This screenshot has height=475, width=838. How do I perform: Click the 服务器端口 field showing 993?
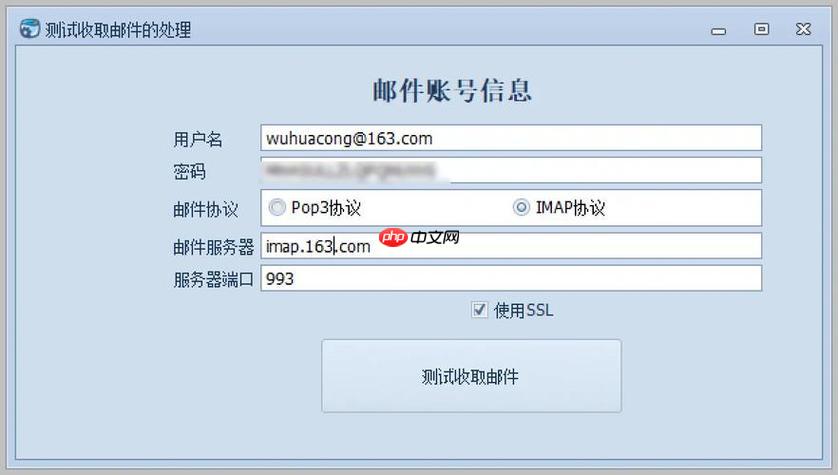click(x=511, y=278)
